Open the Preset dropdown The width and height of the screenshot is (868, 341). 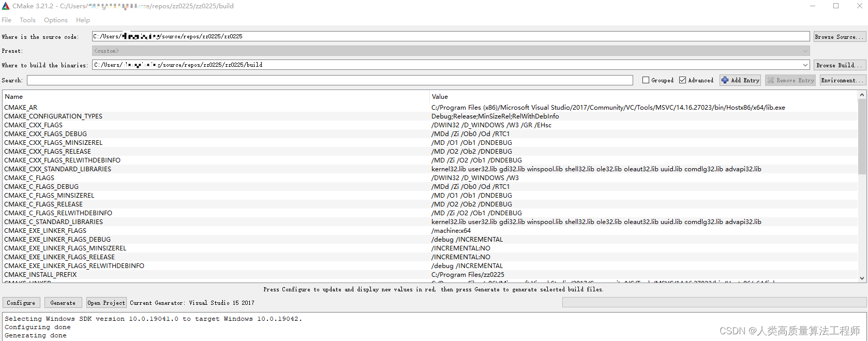(x=451, y=51)
